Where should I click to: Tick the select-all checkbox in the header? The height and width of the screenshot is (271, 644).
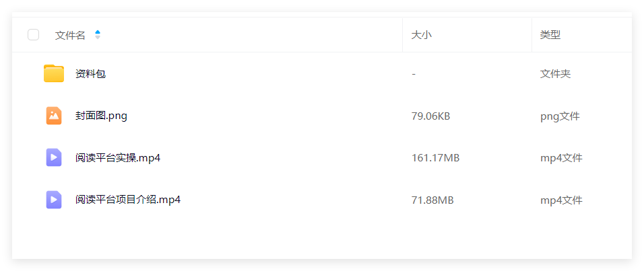33,35
